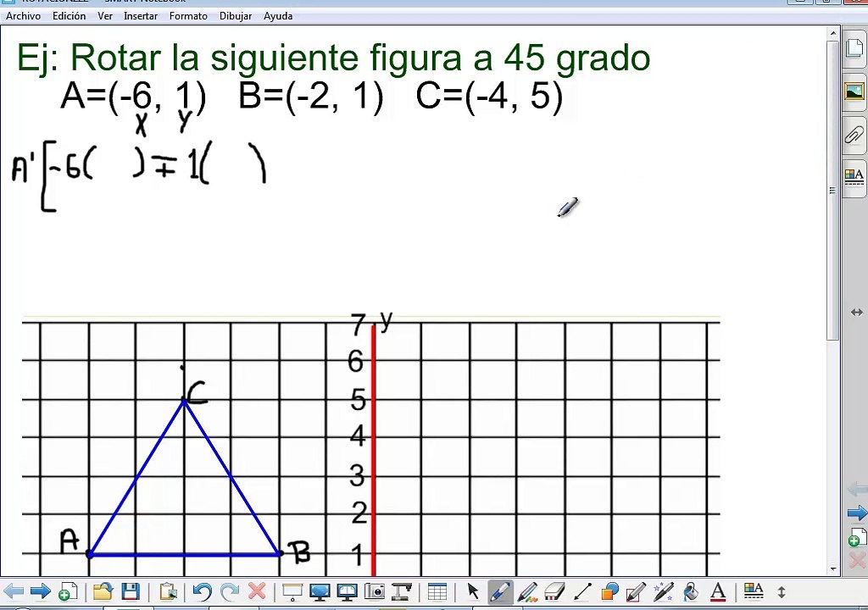
Task: Paste from the clipboard icon
Action: [167, 591]
